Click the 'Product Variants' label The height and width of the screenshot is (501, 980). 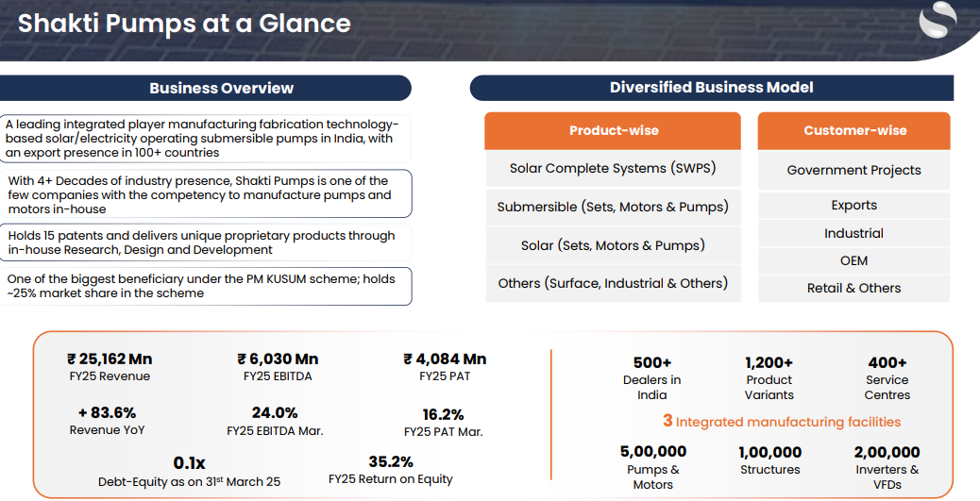point(769,387)
